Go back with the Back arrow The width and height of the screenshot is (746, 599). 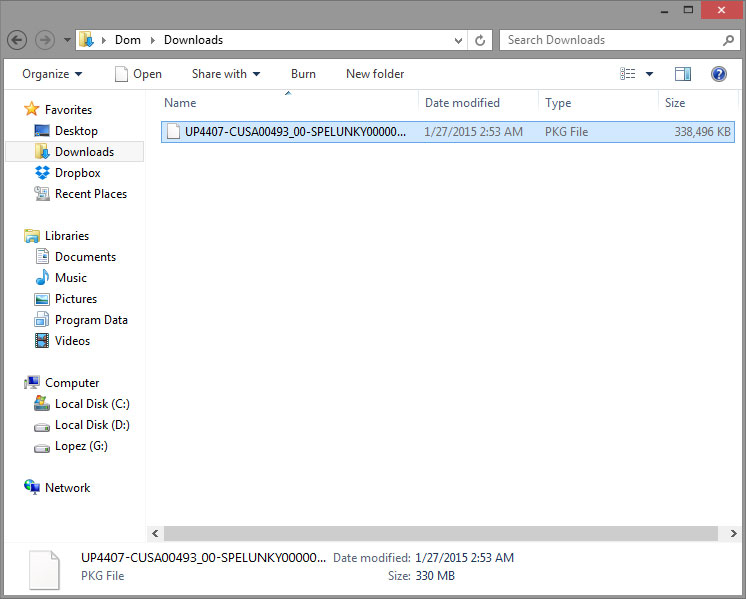[17, 40]
